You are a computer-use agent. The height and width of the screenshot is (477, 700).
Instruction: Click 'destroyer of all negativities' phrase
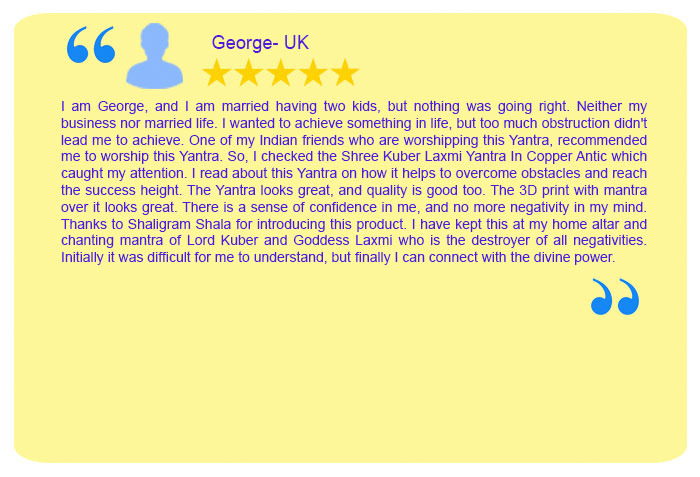point(559,240)
